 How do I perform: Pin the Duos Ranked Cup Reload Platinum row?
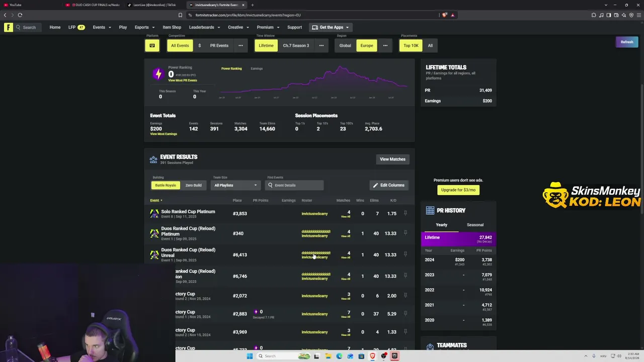[405, 233]
